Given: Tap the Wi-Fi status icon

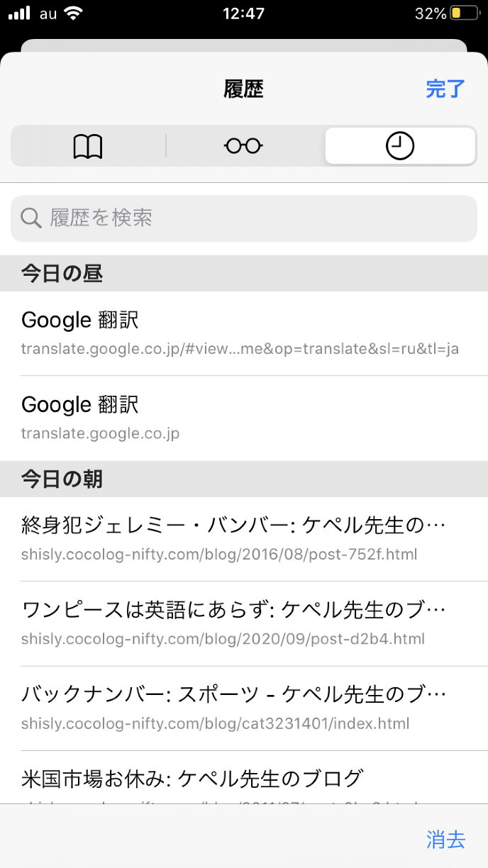Looking at the screenshot, I should click(72, 13).
